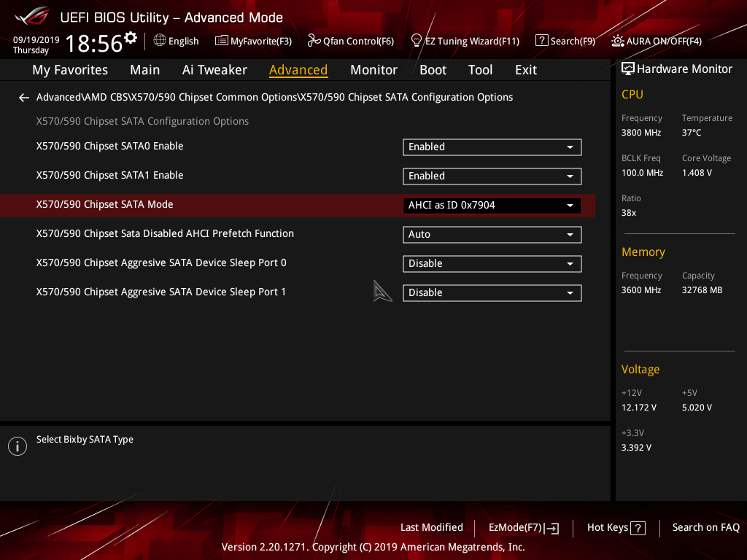The height and width of the screenshot is (560, 747).
Task: Expand Chipset SATA Mode dropdown
Action: [492, 205]
